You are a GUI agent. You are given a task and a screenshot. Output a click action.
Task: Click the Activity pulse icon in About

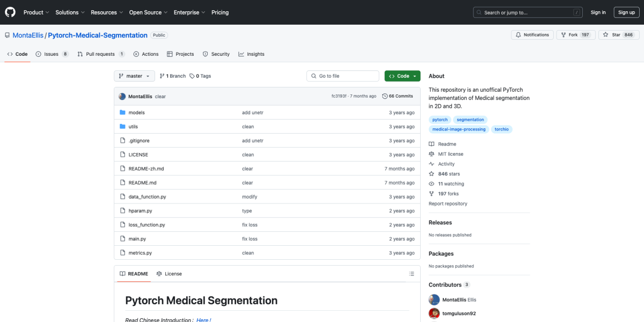pyautogui.click(x=431, y=164)
